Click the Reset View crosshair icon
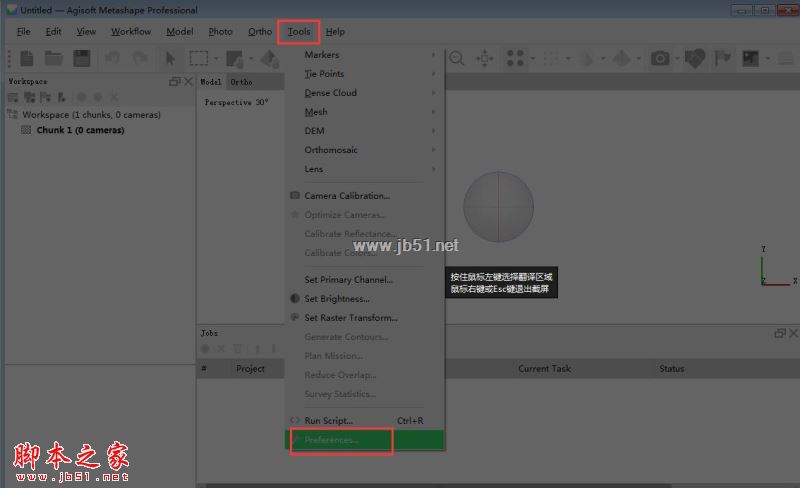This screenshot has width=800, height=488. [x=485, y=58]
